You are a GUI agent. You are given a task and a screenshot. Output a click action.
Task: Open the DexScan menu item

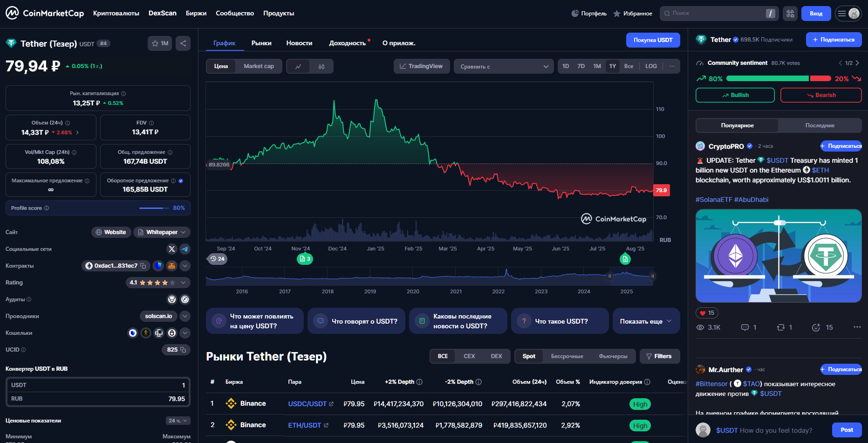click(163, 13)
